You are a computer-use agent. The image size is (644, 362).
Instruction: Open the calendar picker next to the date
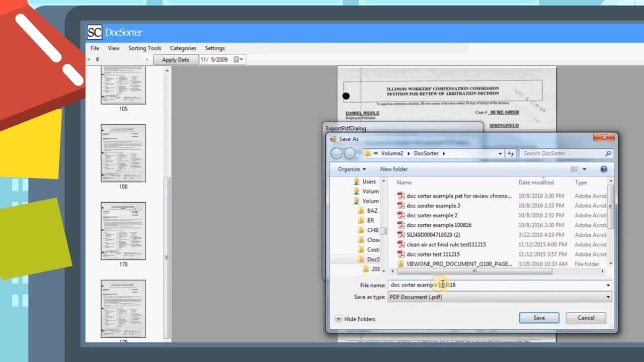pos(238,60)
